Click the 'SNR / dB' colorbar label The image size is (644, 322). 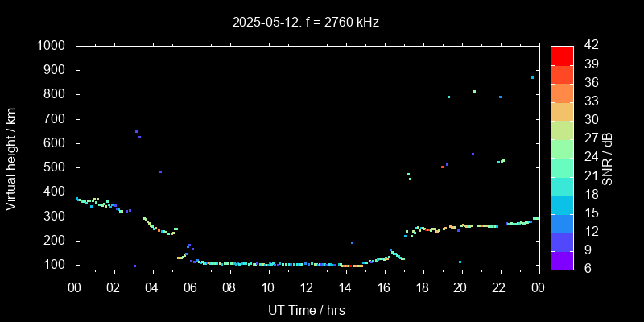tap(608, 158)
